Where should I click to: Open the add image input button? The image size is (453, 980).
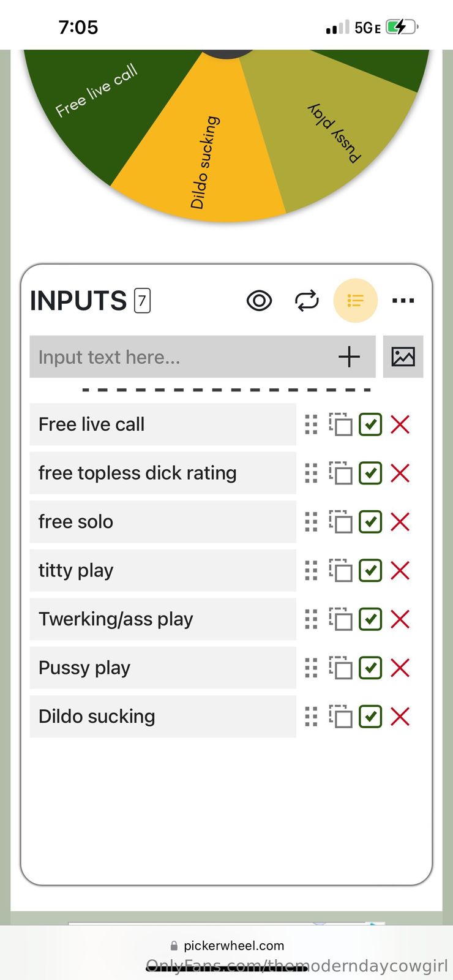pos(403,356)
